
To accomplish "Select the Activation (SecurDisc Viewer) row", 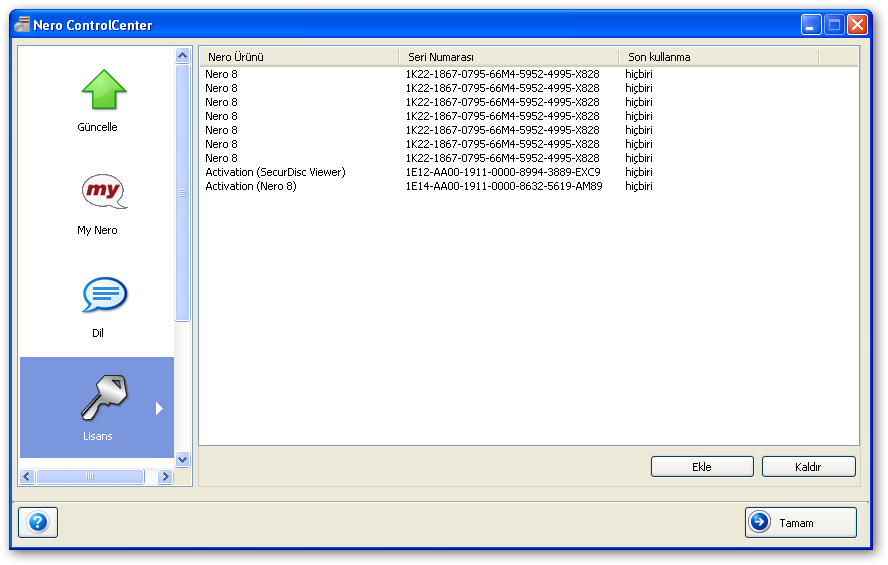I will point(528,172).
